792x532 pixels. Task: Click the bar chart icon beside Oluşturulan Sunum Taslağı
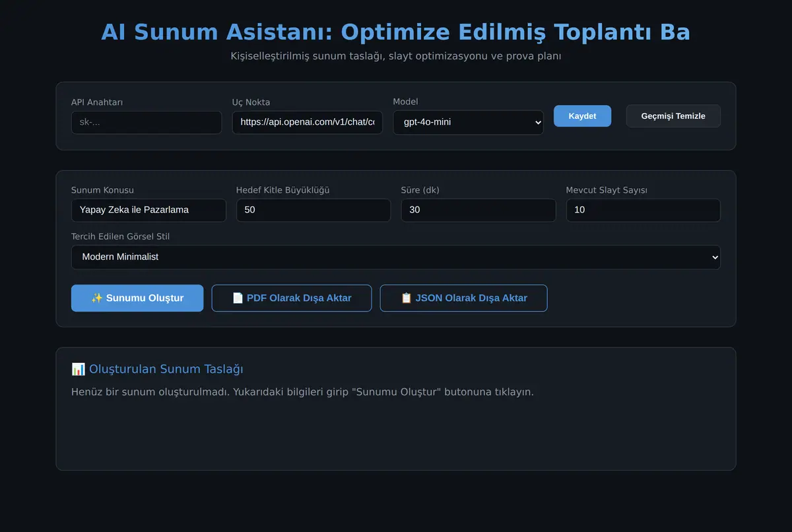[x=79, y=369]
